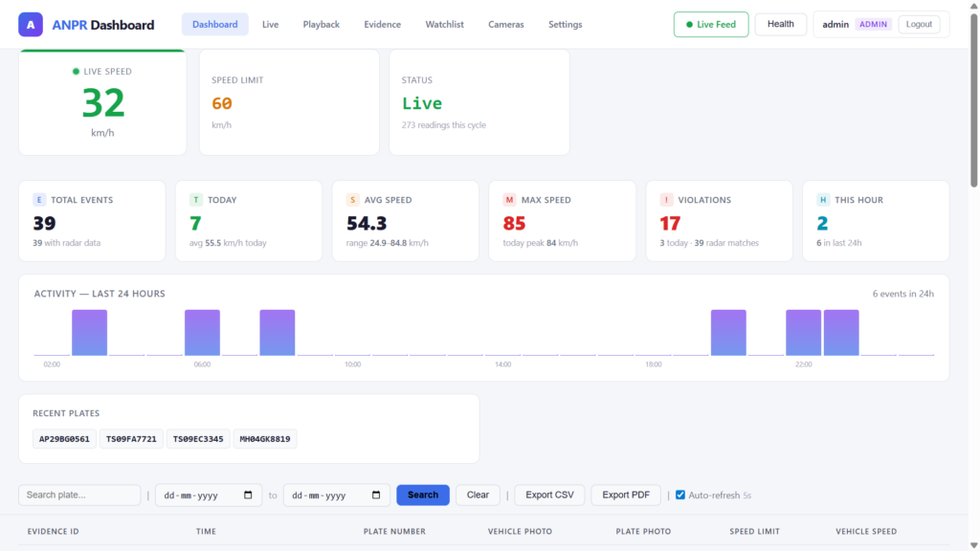Image resolution: width=980 pixels, height=551 pixels.
Task: Select recent plate AP29BG0561
Action: click(x=64, y=439)
